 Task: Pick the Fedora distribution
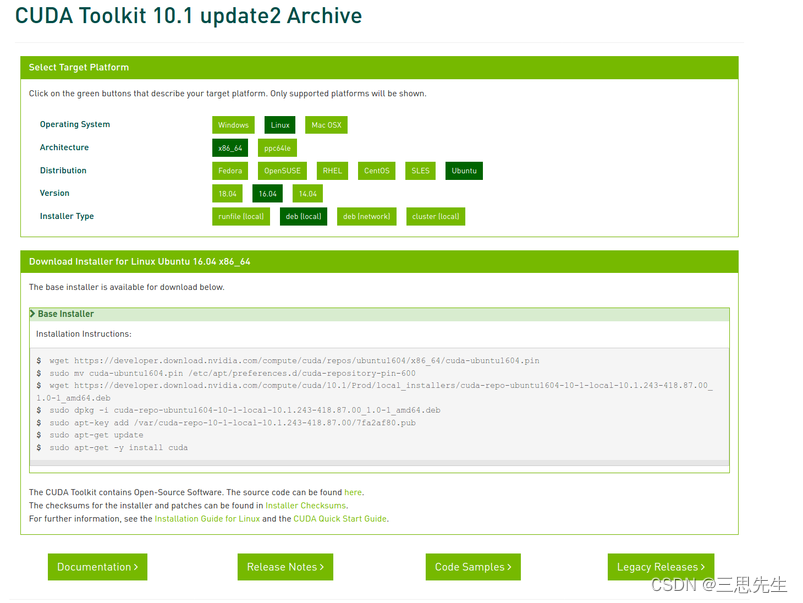[230, 171]
